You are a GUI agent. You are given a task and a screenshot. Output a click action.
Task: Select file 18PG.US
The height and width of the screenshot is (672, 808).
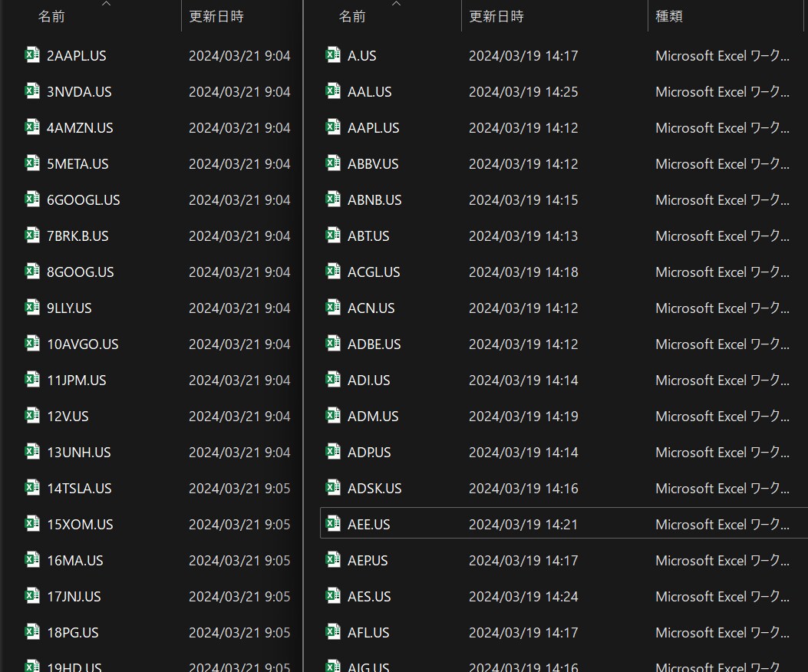(73, 633)
